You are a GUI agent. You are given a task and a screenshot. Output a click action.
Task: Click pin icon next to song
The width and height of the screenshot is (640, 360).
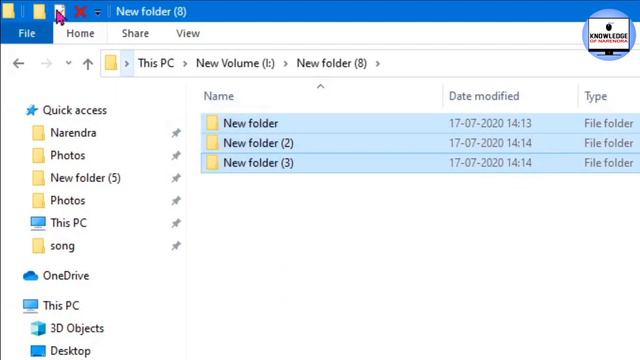point(176,246)
